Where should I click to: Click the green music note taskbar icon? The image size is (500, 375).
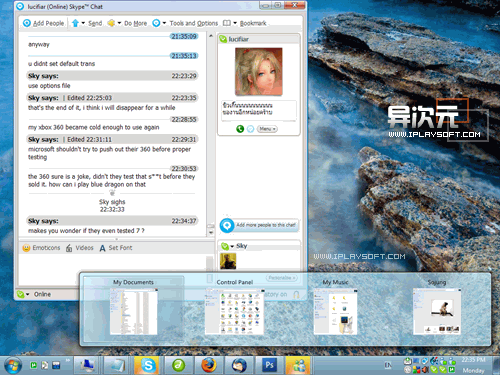point(178,366)
